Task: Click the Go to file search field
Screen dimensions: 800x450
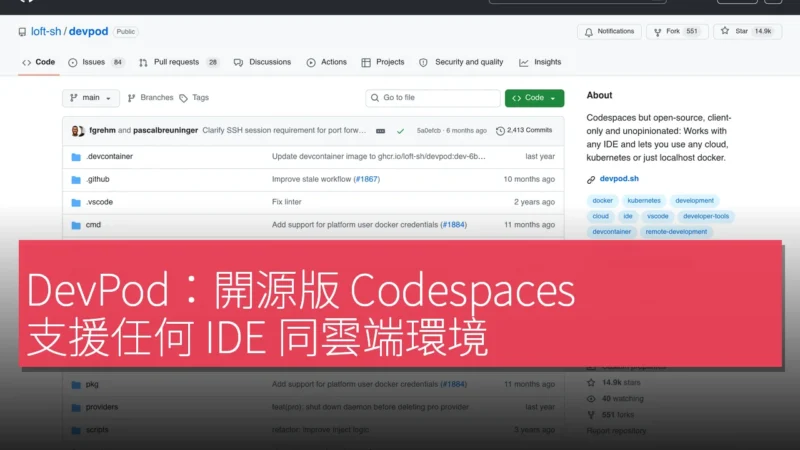Action: (x=433, y=98)
